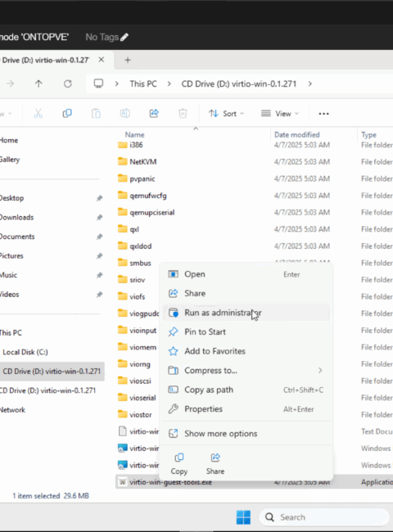
Task: Click the Delete trash icon in toolbar
Action: pos(183,113)
